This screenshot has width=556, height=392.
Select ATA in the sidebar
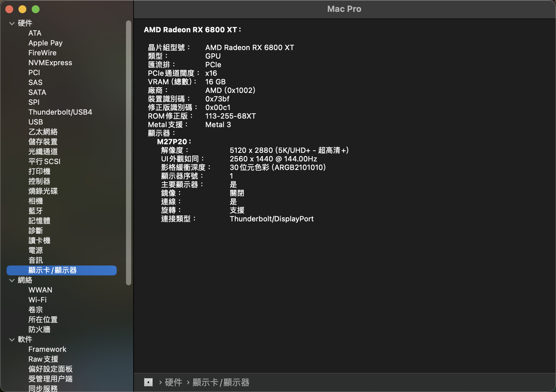click(x=35, y=33)
